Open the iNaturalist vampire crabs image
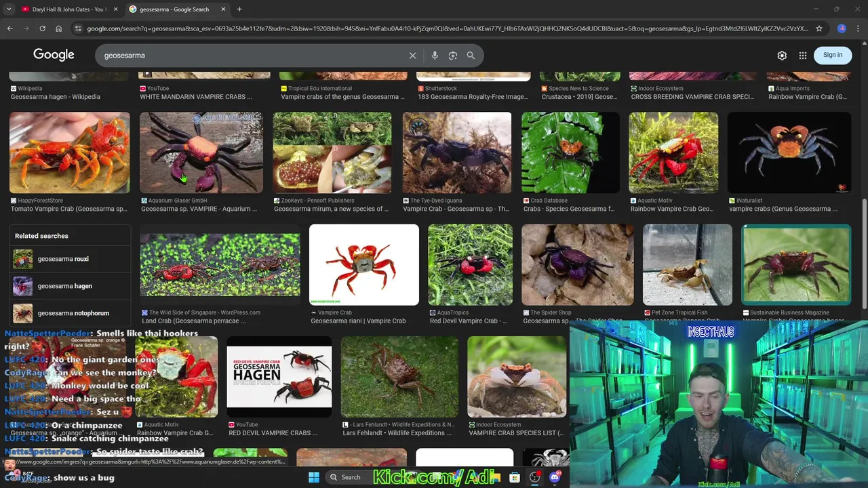Screen dimensions: 868x488 click(x=789, y=152)
